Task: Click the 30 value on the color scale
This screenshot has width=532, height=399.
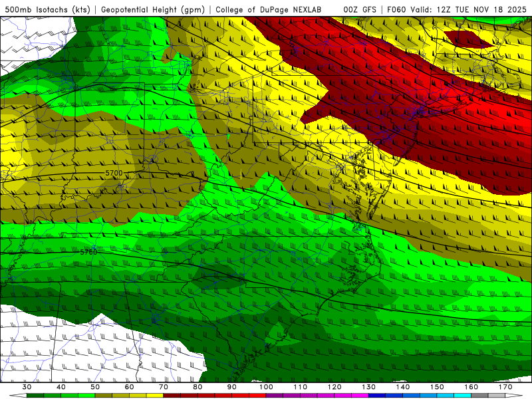Action: click(x=27, y=387)
